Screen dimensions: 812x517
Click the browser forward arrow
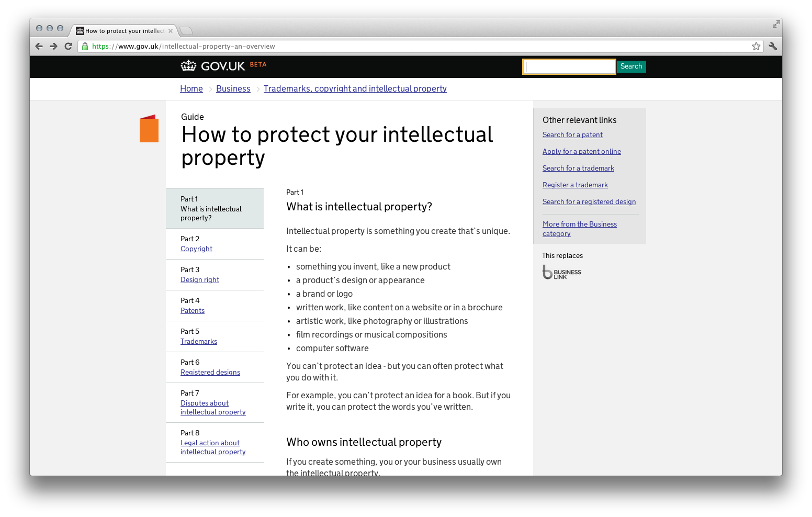pos(53,46)
